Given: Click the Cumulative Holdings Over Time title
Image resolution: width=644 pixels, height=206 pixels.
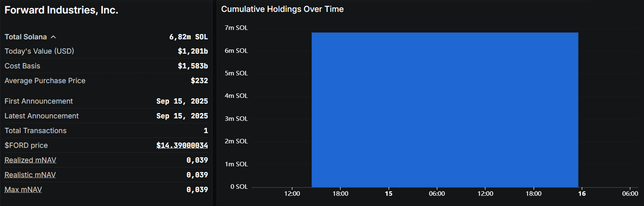Looking at the screenshot, I should 282,9.
